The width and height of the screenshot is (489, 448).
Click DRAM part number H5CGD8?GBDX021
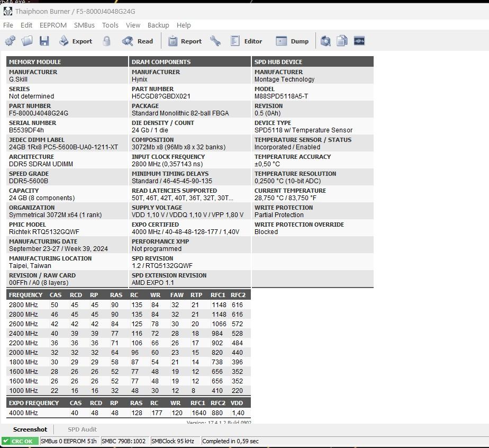(x=161, y=96)
